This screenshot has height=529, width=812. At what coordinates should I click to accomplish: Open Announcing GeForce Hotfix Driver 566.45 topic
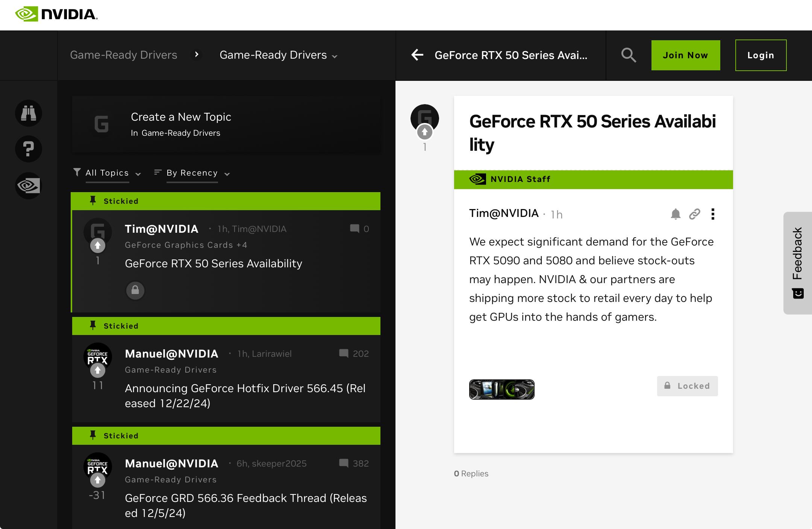[x=245, y=396]
